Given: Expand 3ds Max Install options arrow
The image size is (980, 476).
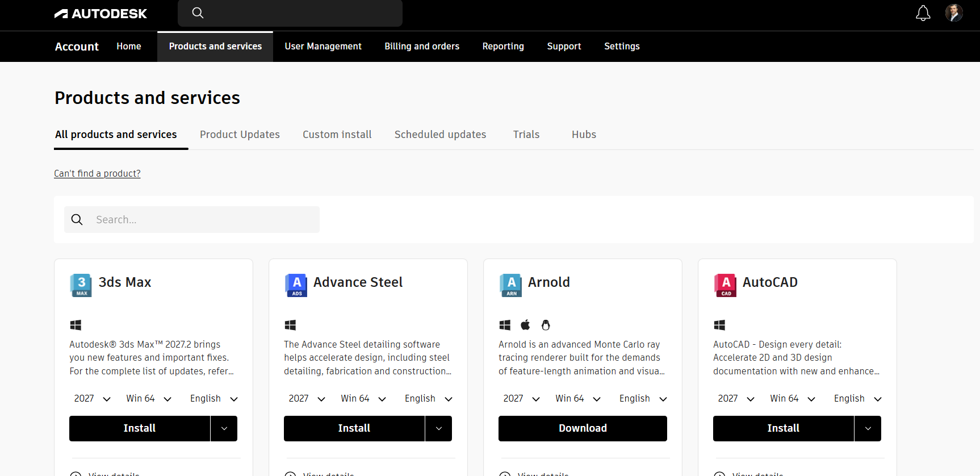Looking at the screenshot, I should click(x=224, y=428).
